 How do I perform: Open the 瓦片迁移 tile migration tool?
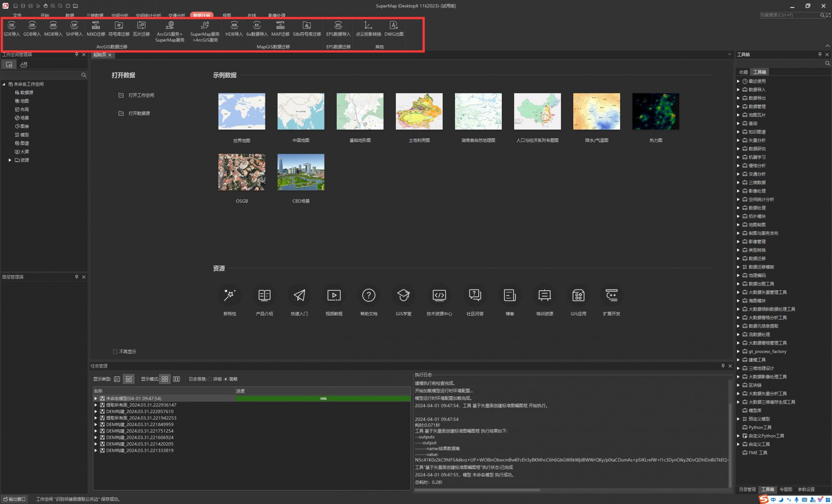pyautogui.click(x=141, y=29)
